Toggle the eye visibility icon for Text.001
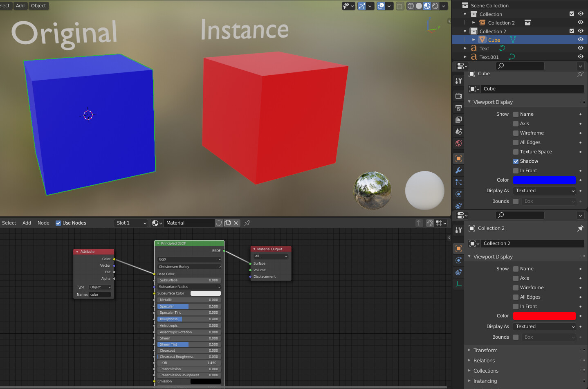Screen dimensions: 588x389 click(x=581, y=56)
